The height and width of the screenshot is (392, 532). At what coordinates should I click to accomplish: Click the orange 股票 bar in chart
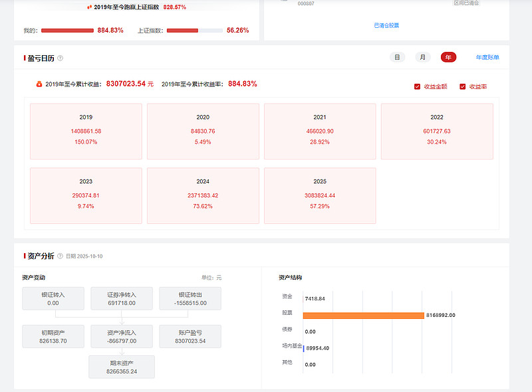363,315
